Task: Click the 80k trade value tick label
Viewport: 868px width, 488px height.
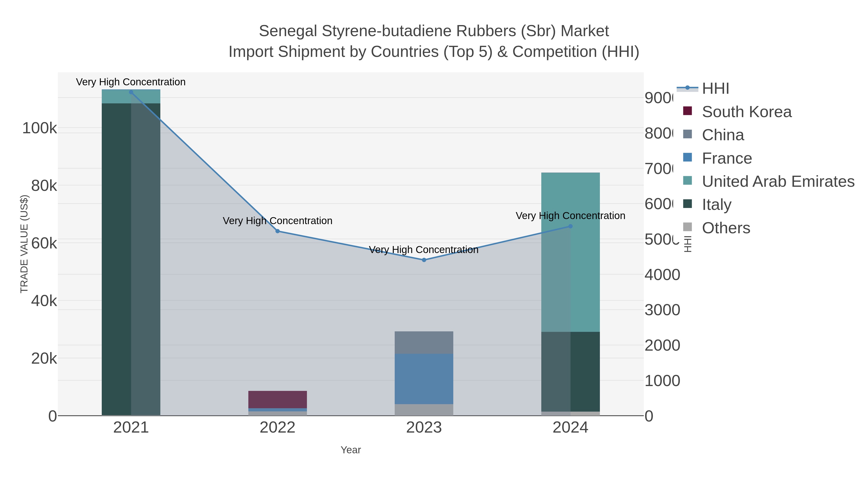Action: click(x=44, y=186)
